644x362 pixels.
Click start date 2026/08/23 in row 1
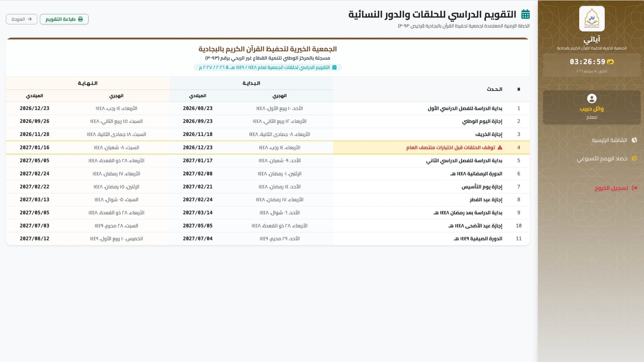(x=198, y=109)
